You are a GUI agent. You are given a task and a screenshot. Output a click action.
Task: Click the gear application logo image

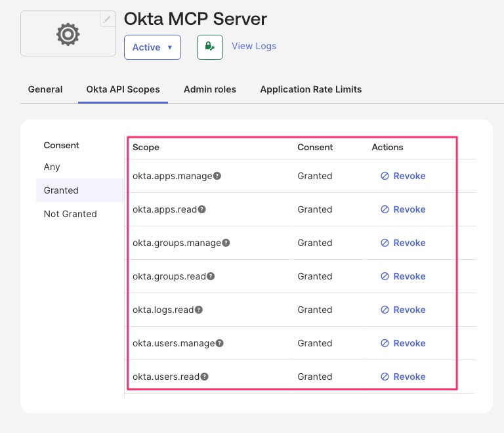point(68,33)
